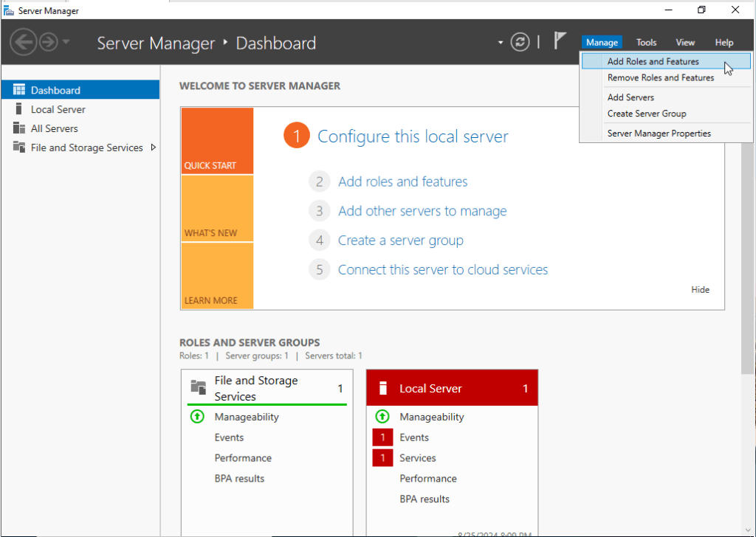The height and width of the screenshot is (537, 756).
Task: Select the LEARN MORE tile
Action: coord(216,277)
